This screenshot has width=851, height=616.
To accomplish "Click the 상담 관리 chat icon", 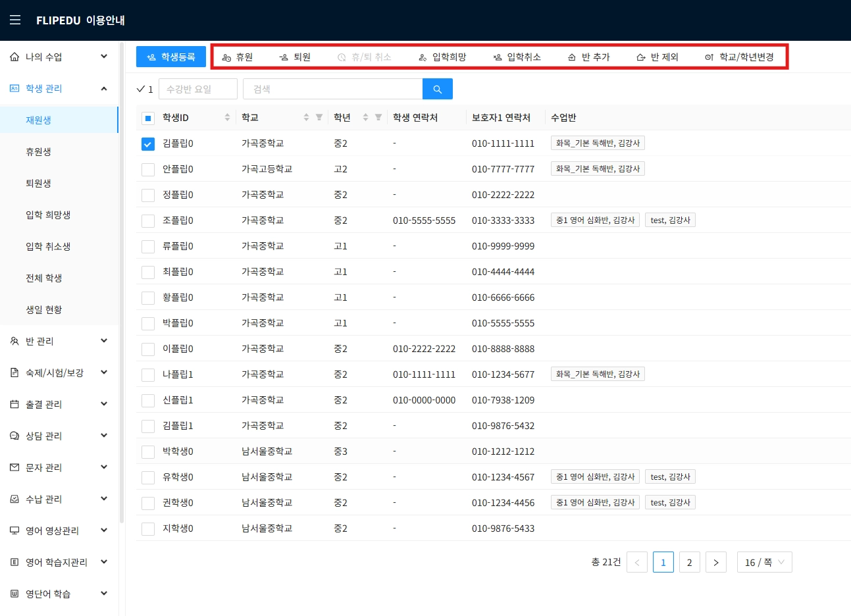I will point(14,436).
